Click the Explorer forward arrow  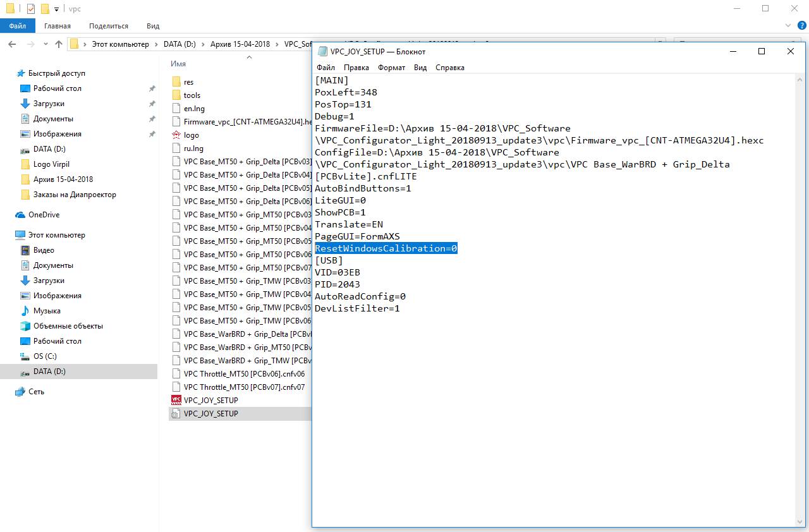point(30,44)
